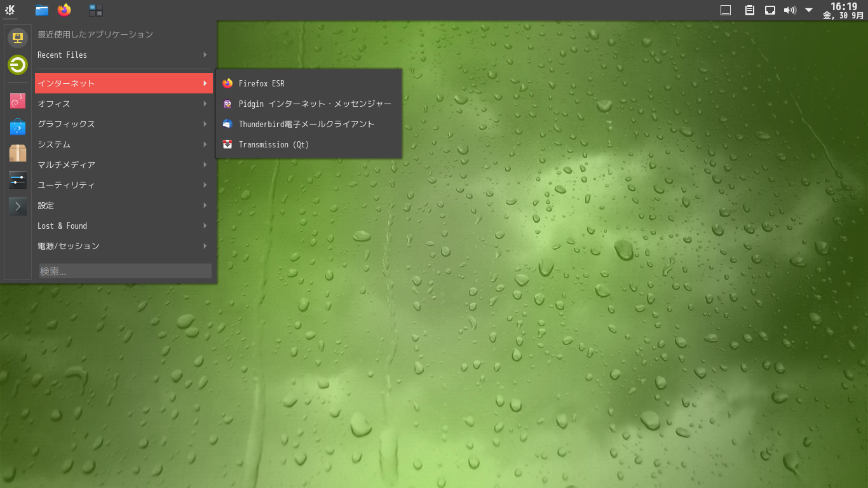Launch the Konsole terminal favorite icon
868x488 pixels.
pos(18,206)
